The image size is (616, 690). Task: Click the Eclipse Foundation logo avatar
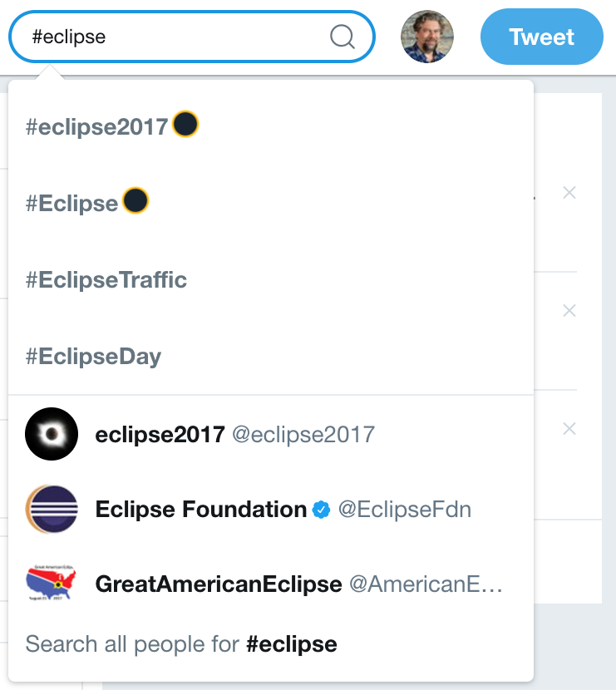point(52,509)
